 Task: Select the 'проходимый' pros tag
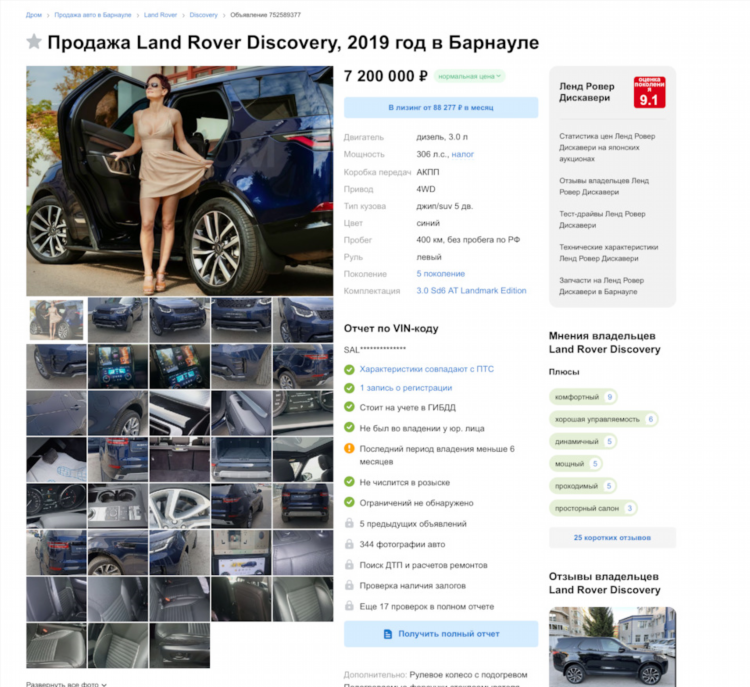coord(583,486)
